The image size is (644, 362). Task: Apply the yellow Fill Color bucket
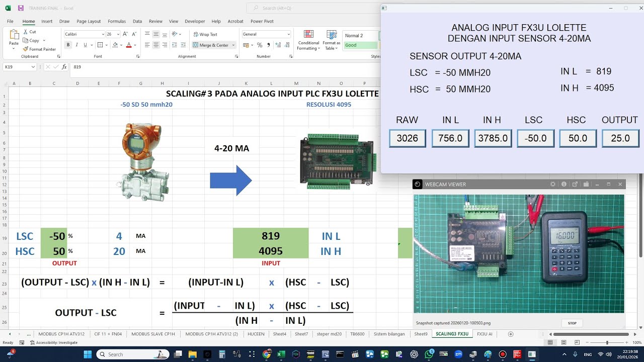click(x=115, y=45)
